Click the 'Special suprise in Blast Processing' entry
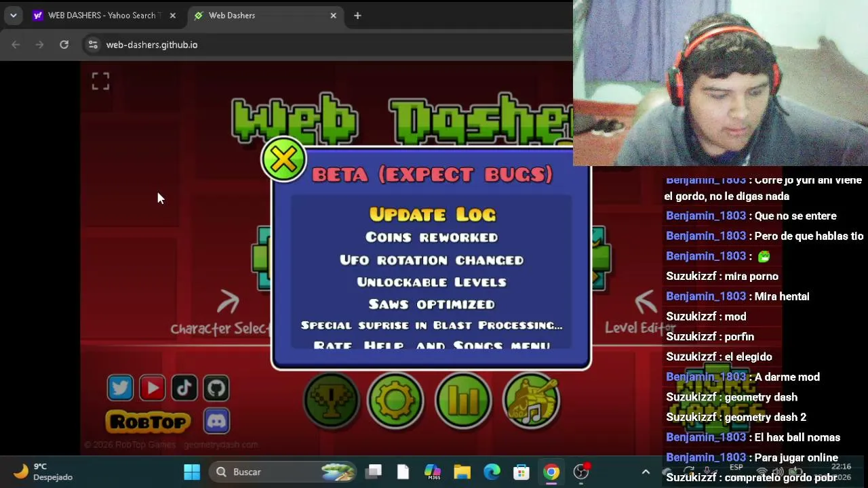This screenshot has width=868, height=488. 432,325
